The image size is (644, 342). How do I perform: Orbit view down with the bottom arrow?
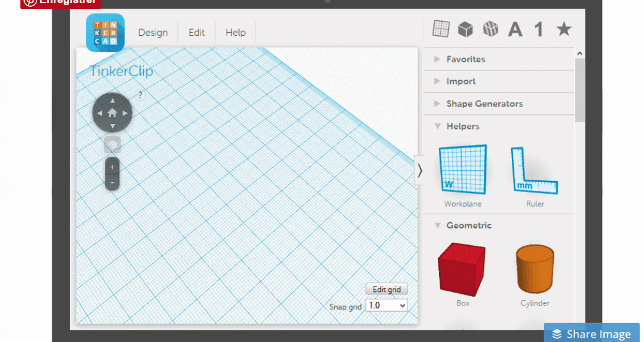pos(112,126)
